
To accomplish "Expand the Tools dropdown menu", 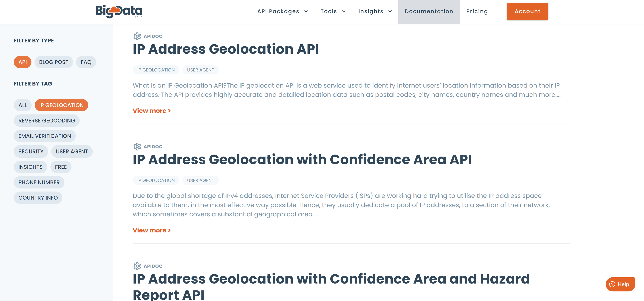I will (x=333, y=11).
